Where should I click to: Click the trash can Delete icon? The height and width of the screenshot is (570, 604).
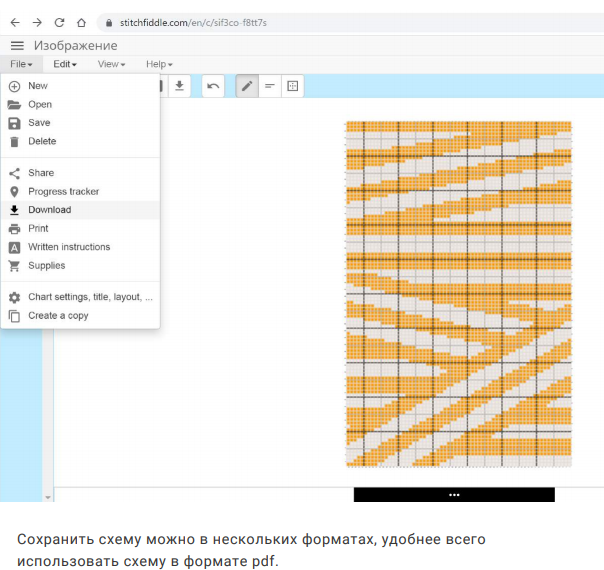[x=14, y=142]
